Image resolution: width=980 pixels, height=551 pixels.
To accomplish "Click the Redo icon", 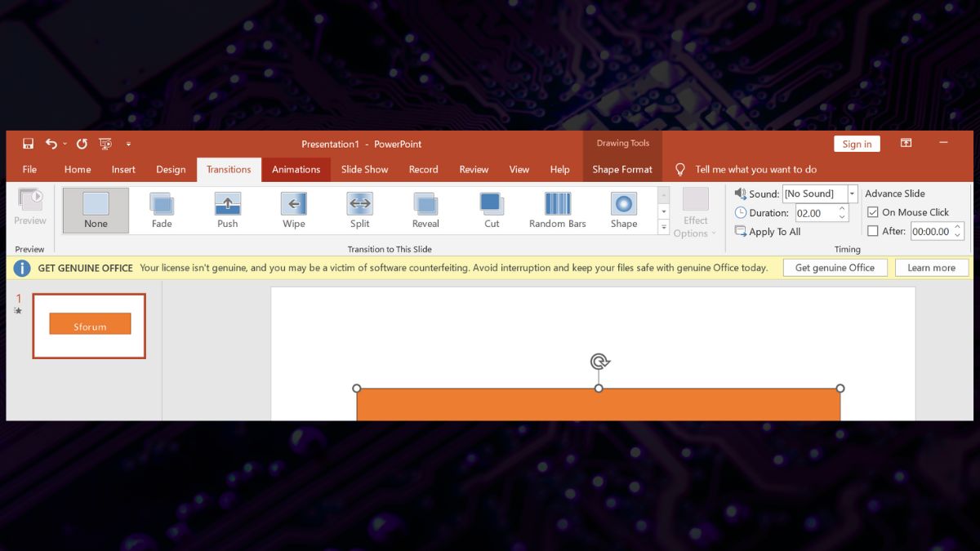I will 82,144.
